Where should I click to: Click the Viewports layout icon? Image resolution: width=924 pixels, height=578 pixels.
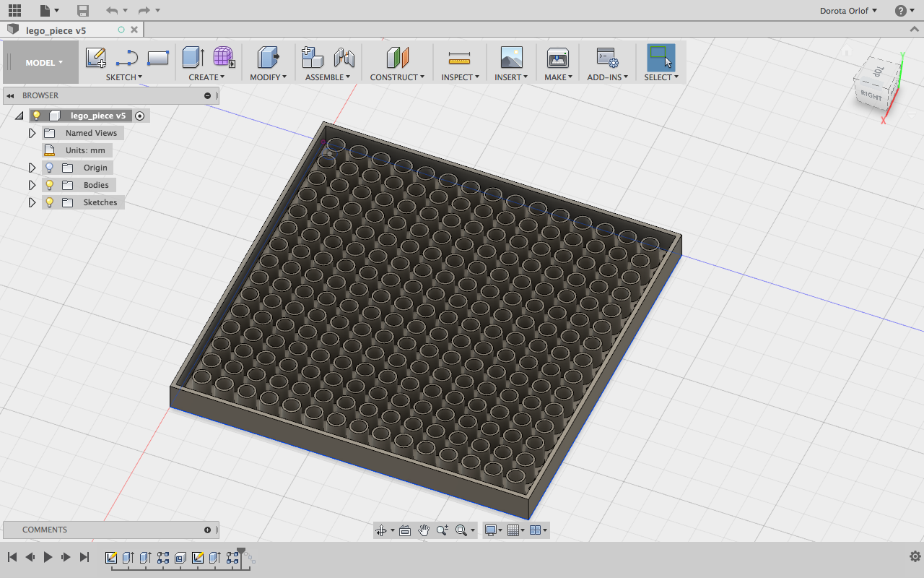[536, 530]
